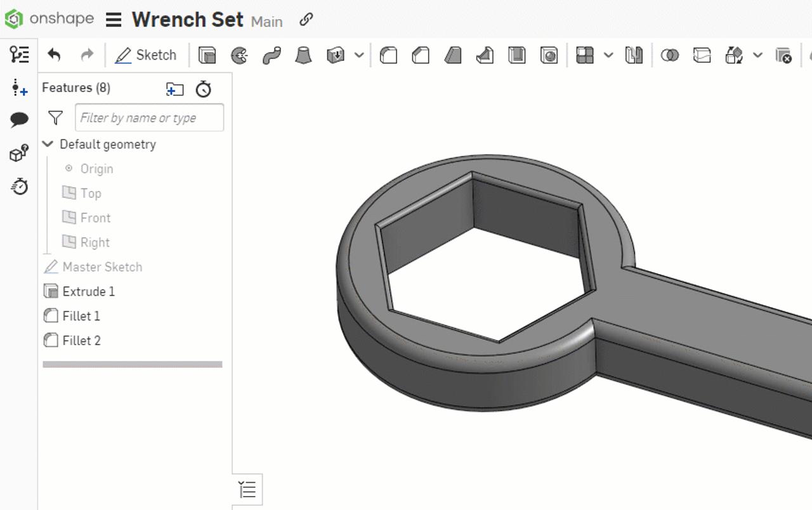Screen dimensions: 812x510
Task: Select the Chamfer tool
Action: click(420, 55)
